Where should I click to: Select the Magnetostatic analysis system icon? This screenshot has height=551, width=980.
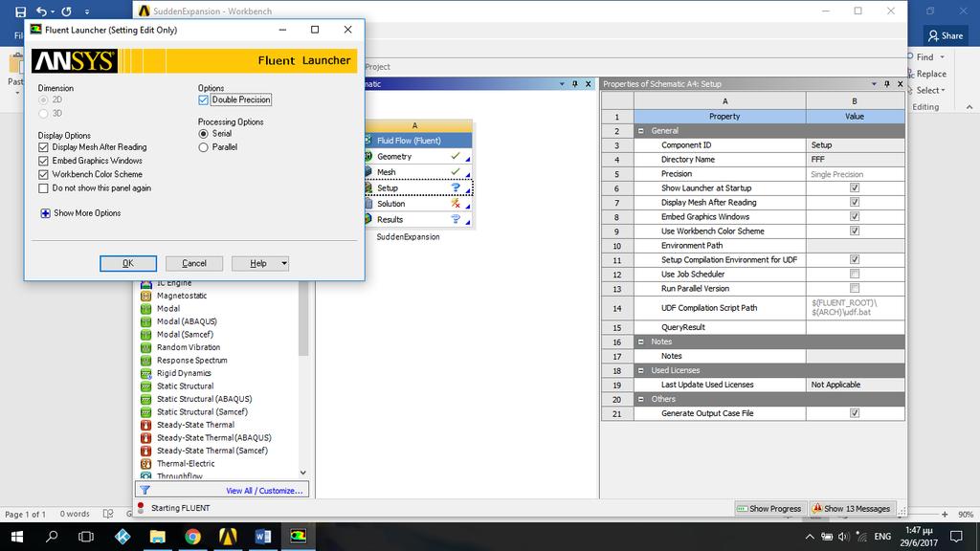(145, 296)
